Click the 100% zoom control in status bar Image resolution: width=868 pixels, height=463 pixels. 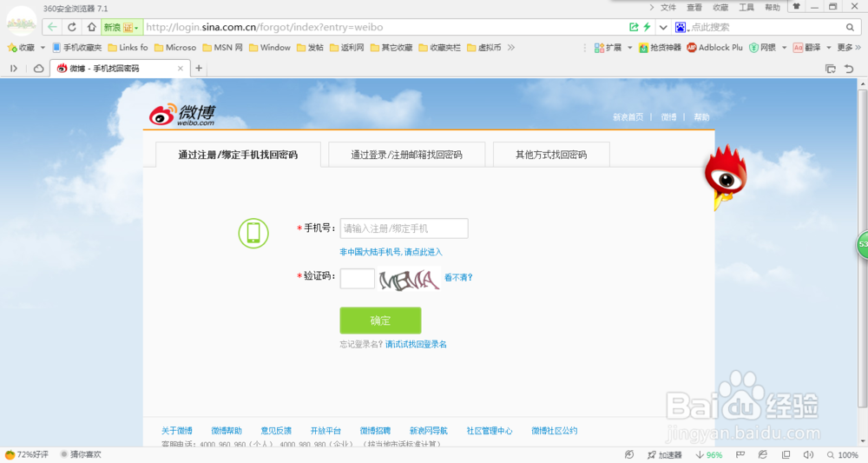(843, 454)
